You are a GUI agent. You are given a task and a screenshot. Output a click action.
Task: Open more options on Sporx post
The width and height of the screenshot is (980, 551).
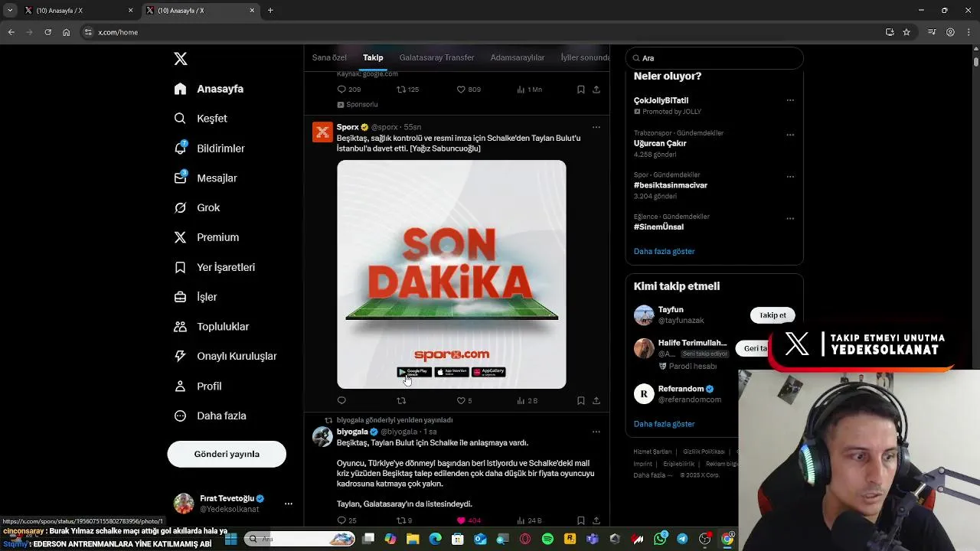point(596,127)
